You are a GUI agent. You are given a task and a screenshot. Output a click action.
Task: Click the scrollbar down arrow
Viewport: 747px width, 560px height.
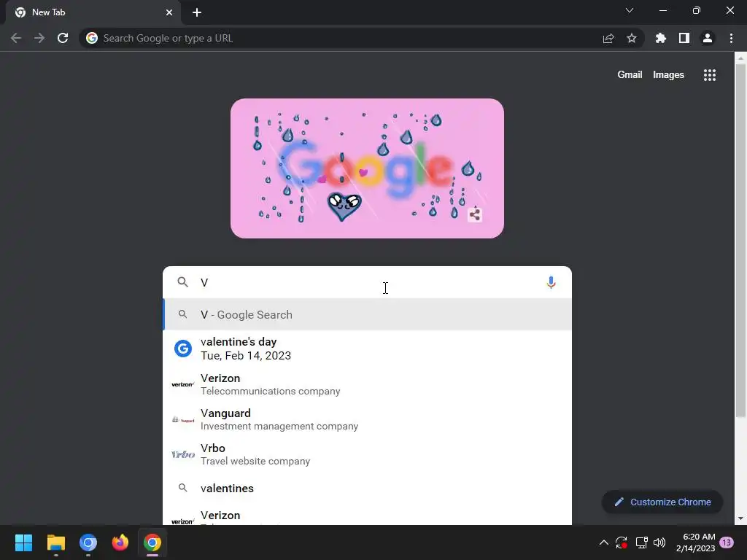click(x=740, y=518)
